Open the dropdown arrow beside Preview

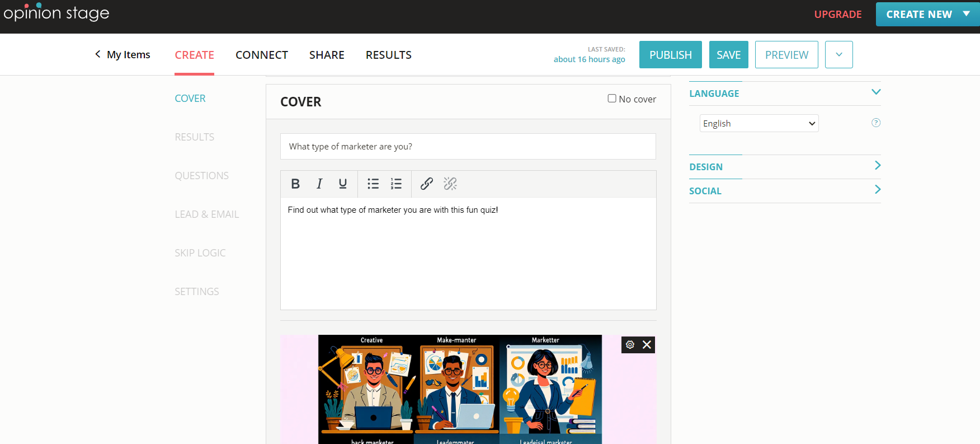point(838,55)
